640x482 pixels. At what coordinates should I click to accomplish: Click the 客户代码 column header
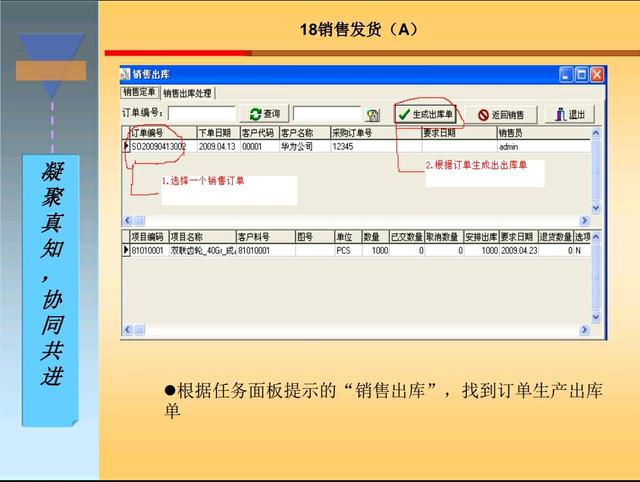258,133
